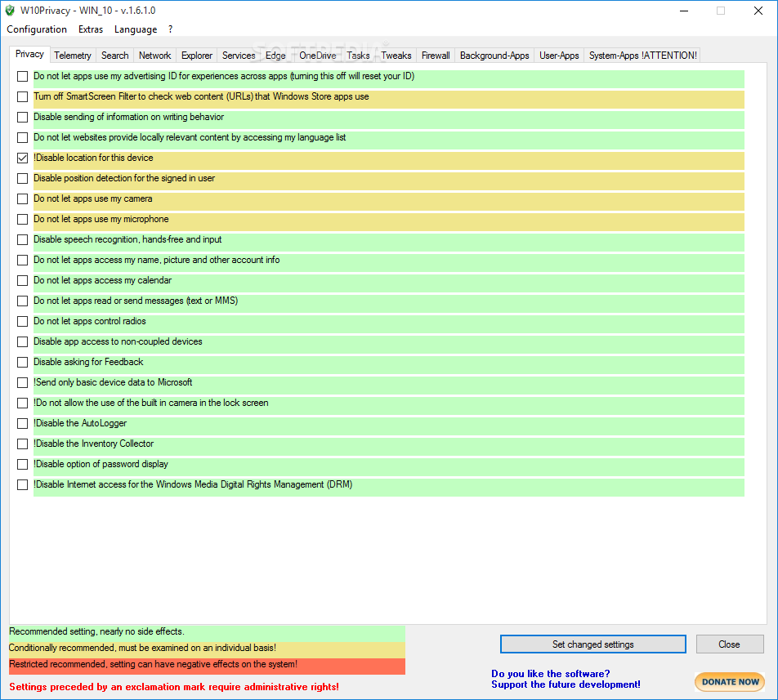Minimize the W10Privacy window
778x700 pixels.
tap(684, 11)
